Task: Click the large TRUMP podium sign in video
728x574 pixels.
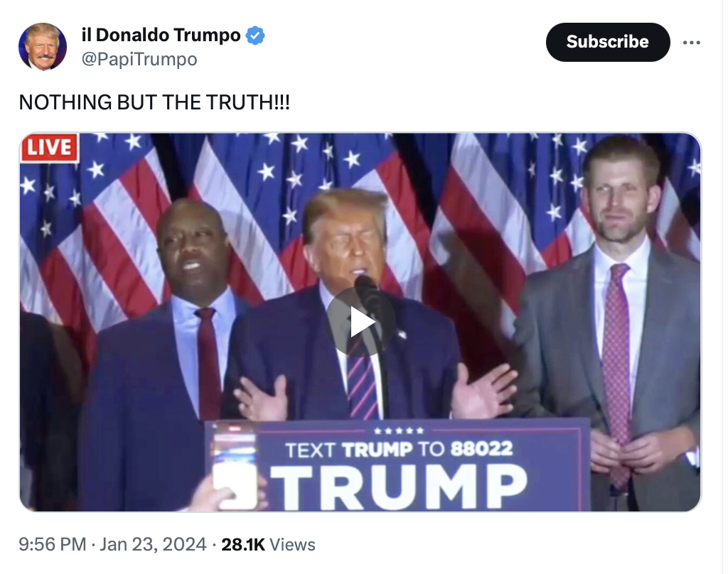Action: coord(399,485)
